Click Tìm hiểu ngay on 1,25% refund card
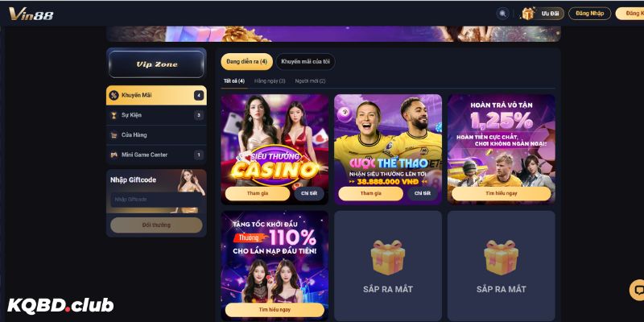The height and width of the screenshot is (322, 644). (x=501, y=193)
